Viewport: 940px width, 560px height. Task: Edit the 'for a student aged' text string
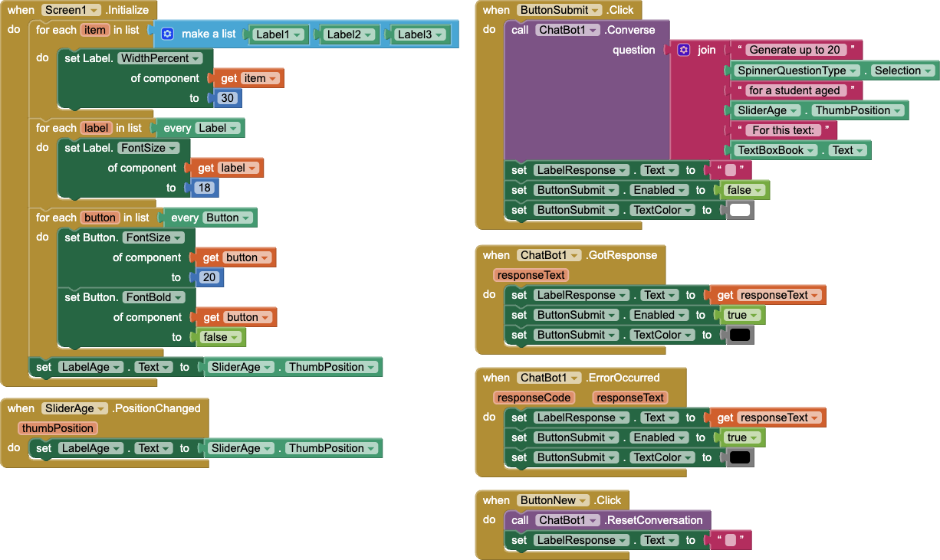pos(794,90)
